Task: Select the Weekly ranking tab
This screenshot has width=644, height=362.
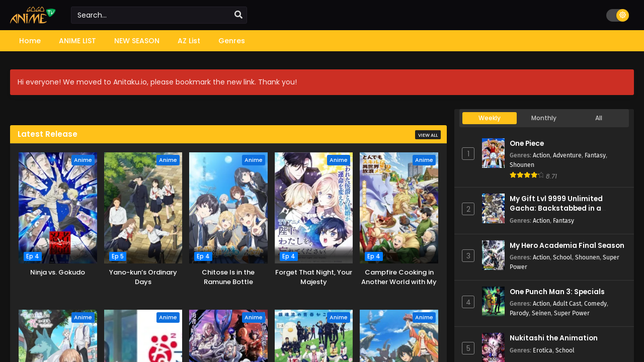Action: tap(490, 118)
